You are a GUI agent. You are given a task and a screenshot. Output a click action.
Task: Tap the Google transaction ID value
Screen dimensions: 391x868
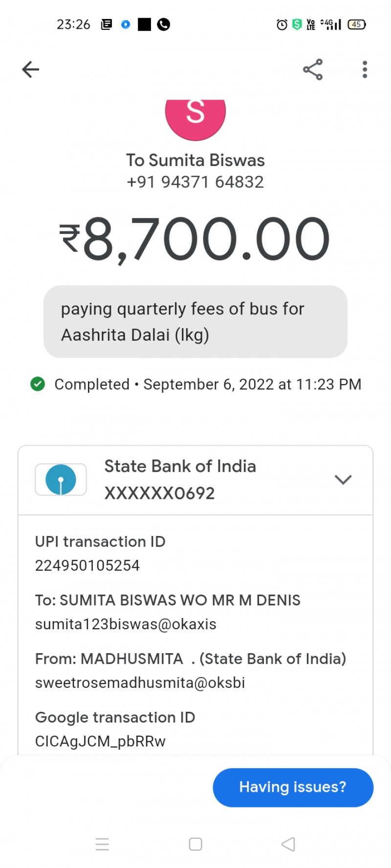click(x=100, y=741)
